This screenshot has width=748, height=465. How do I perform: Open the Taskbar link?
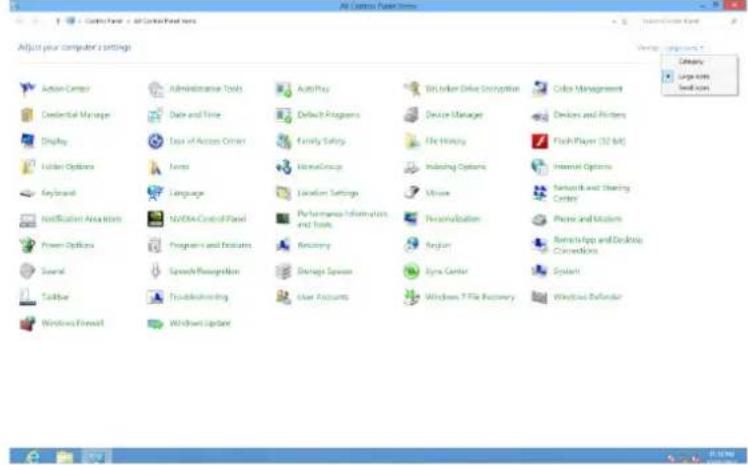(x=55, y=297)
